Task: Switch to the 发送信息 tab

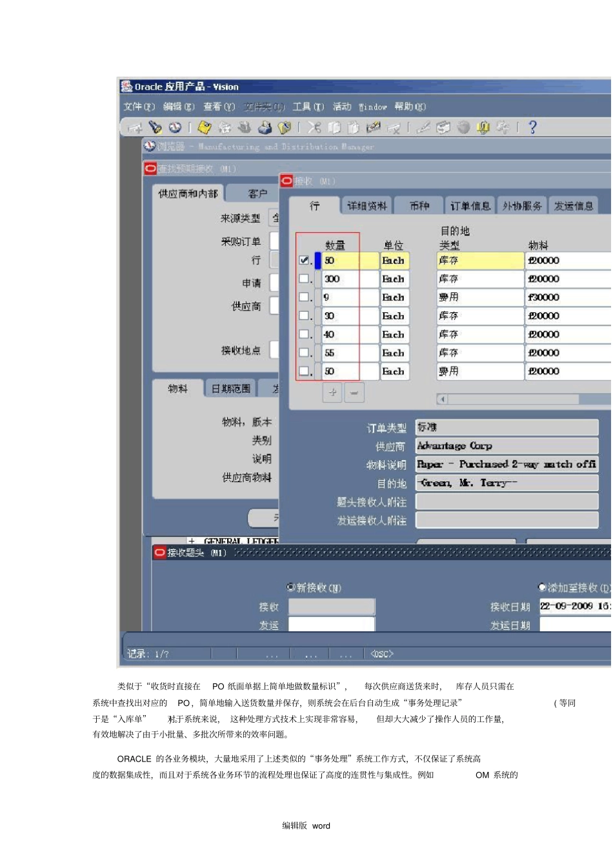Action: [574, 206]
